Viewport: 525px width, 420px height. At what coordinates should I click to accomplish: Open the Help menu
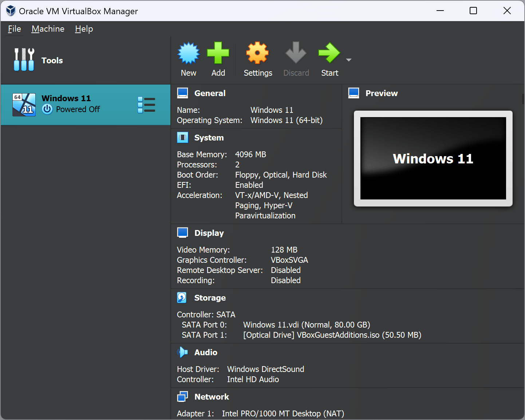(84, 29)
